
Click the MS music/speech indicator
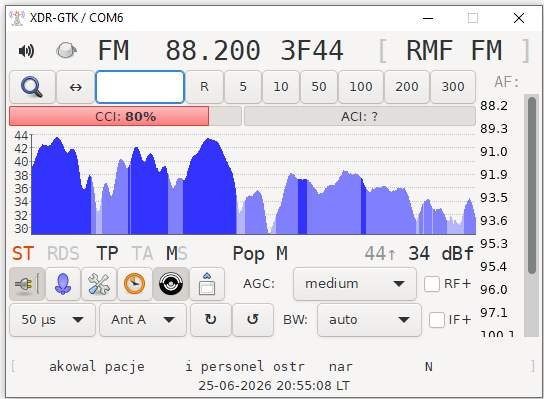177,253
